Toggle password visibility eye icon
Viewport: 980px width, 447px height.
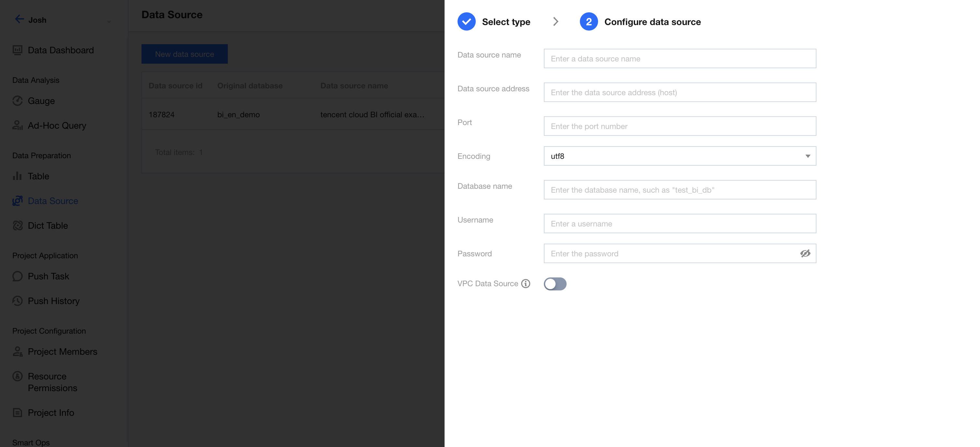(x=805, y=254)
